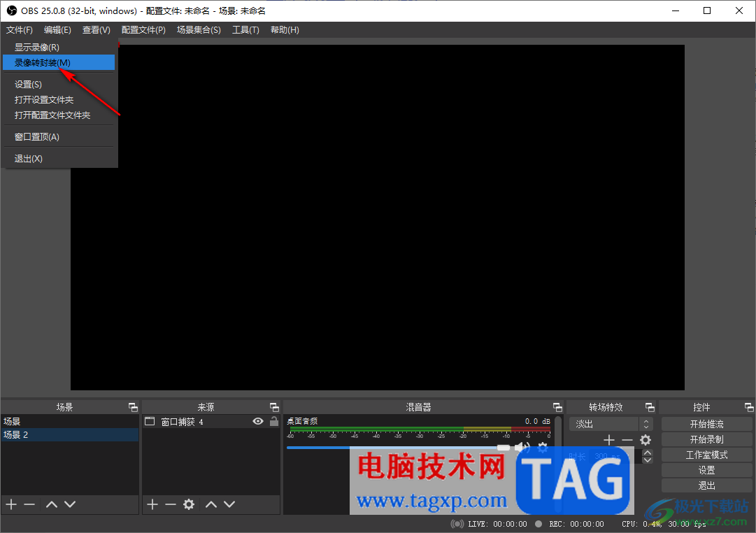Add a transition with plus icon
Image resolution: width=756 pixels, height=533 pixels.
coord(609,440)
